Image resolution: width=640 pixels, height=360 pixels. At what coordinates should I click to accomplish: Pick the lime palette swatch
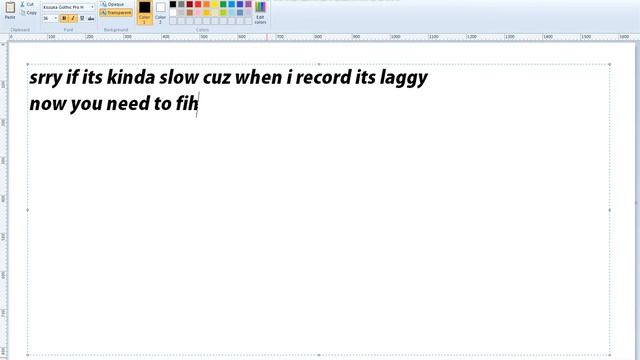pyautogui.click(x=223, y=13)
